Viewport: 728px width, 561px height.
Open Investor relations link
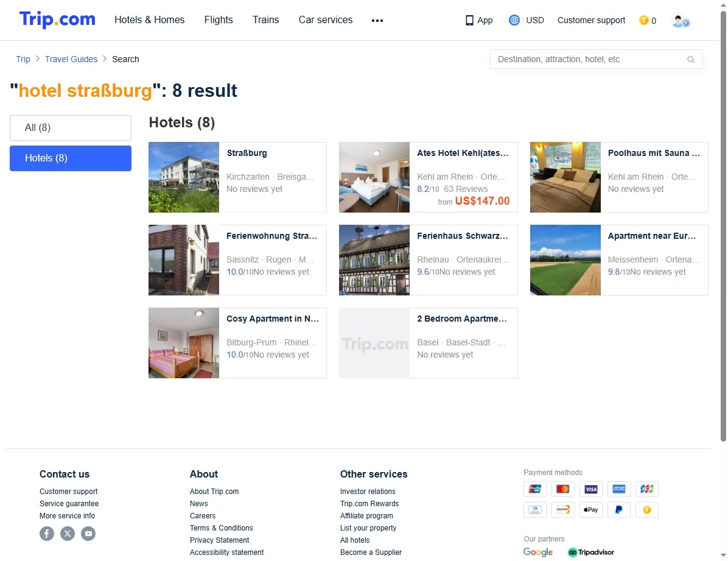(368, 492)
